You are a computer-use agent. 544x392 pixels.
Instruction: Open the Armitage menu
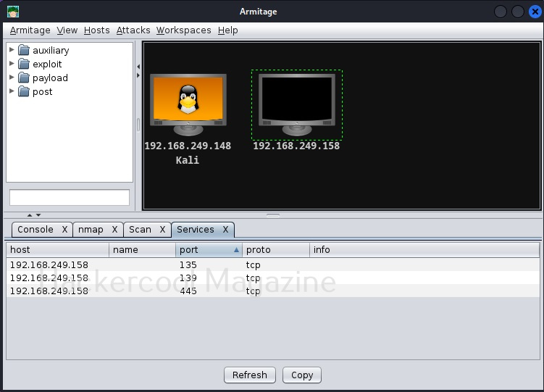[x=30, y=30]
